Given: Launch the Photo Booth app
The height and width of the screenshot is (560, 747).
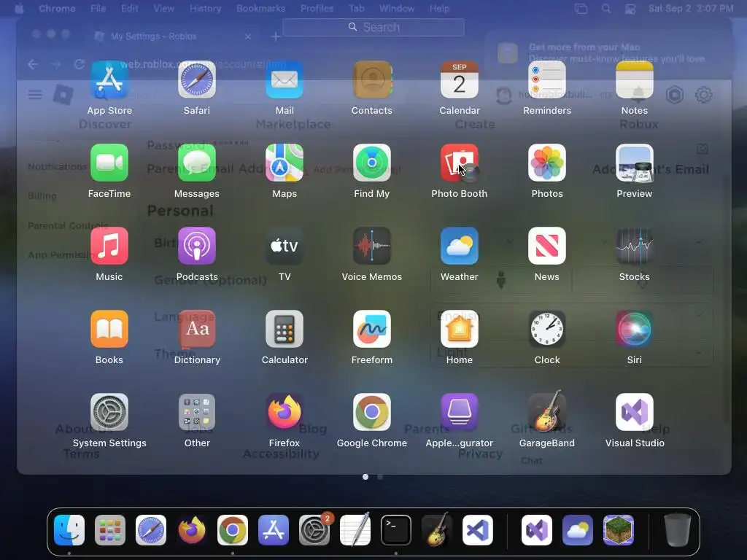Looking at the screenshot, I should (460, 163).
